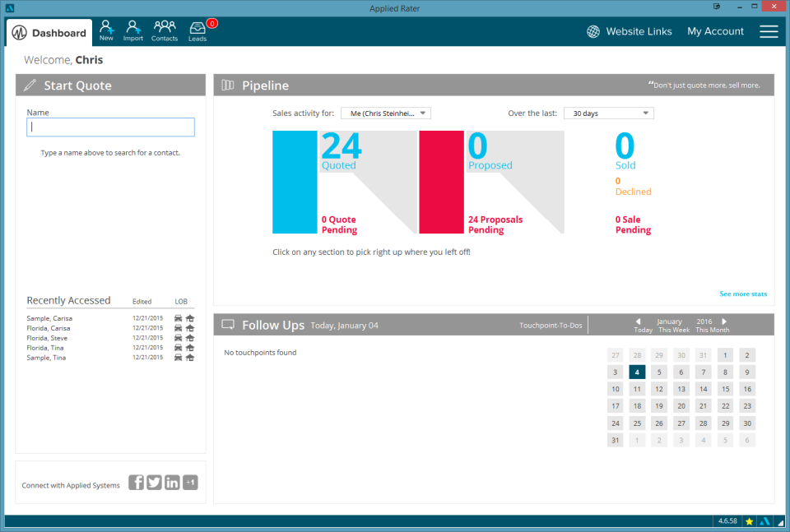The height and width of the screenshot is (532, 790).
Task: Focus the Name input field
Action: (x=110, y=127)
